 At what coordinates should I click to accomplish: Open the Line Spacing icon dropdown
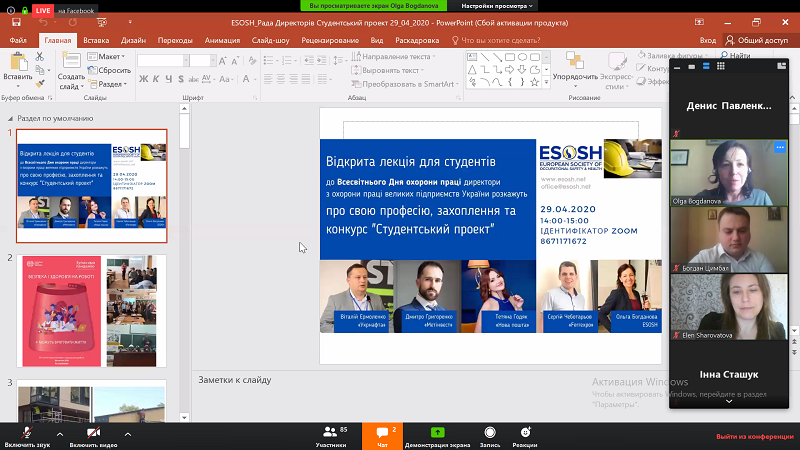[x=338, y=61]
